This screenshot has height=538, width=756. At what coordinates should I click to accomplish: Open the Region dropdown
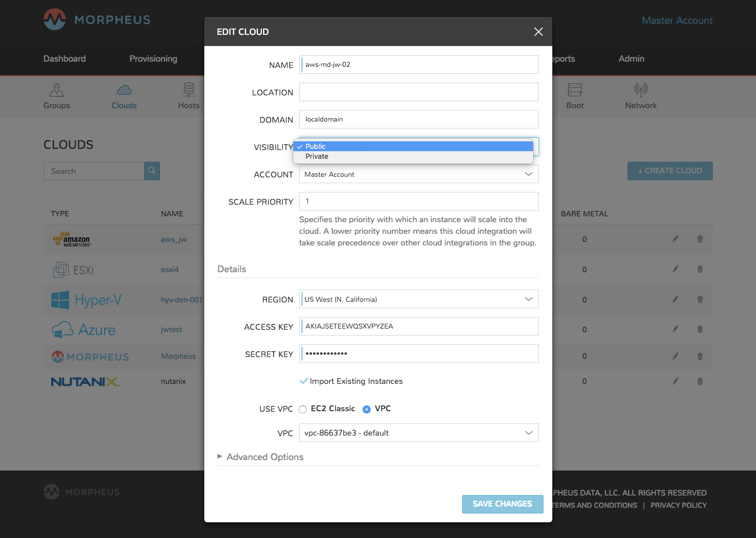coord(418,300)
